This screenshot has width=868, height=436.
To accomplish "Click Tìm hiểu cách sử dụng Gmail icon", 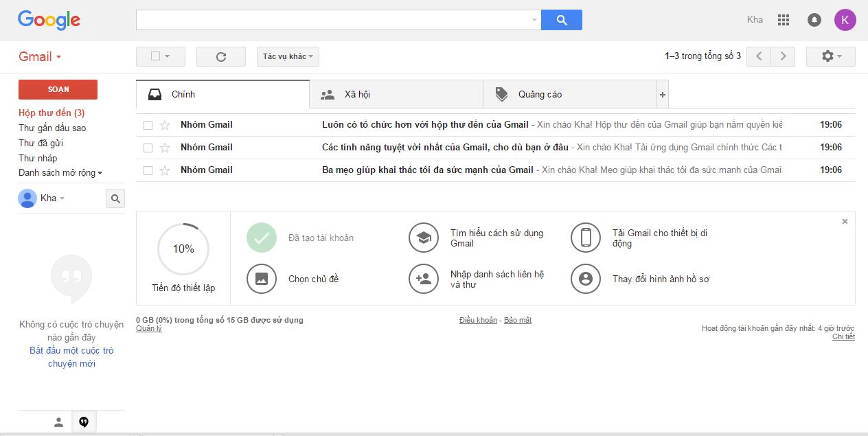I will 424,237.
